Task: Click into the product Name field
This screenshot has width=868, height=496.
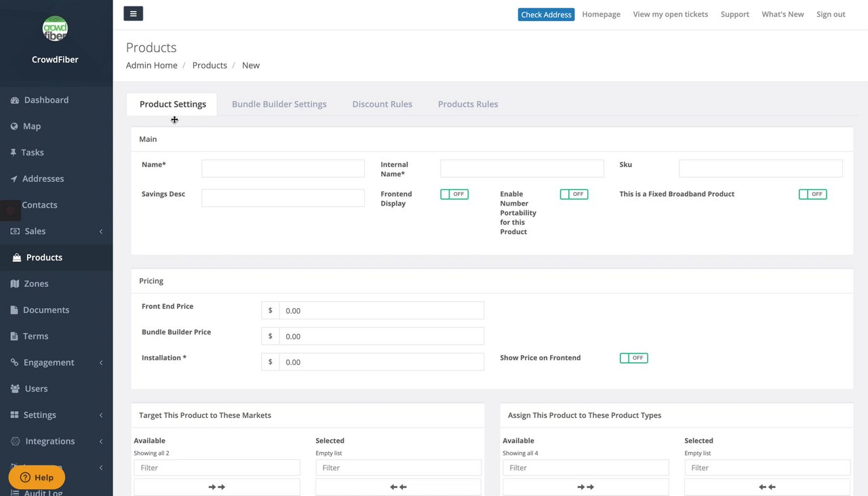Action: tap(283, 168)
